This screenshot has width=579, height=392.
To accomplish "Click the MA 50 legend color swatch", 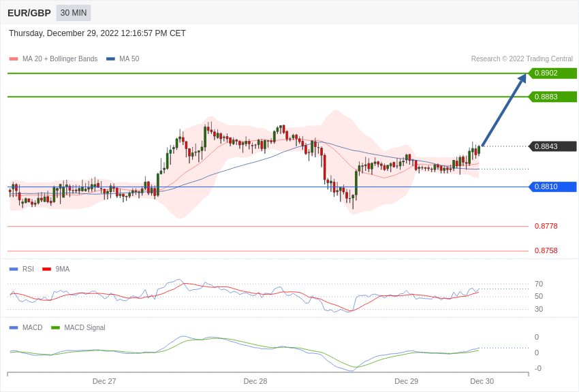I will 110,59.
